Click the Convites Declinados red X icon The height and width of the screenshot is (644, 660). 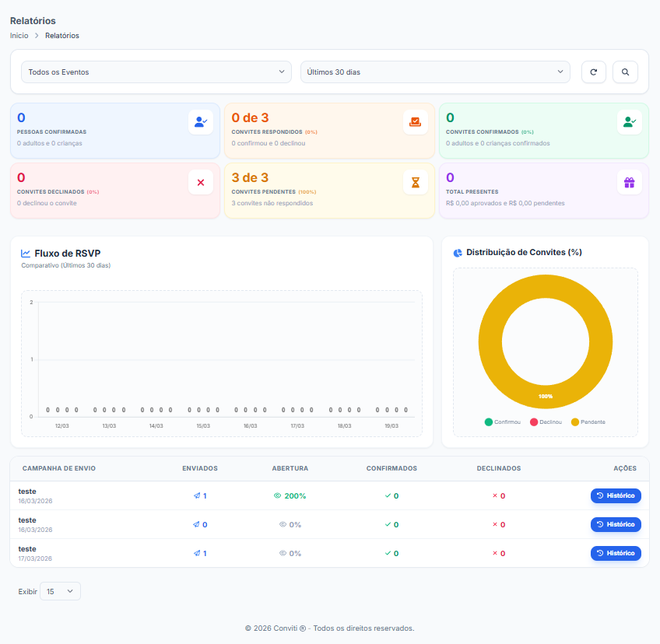201,182
